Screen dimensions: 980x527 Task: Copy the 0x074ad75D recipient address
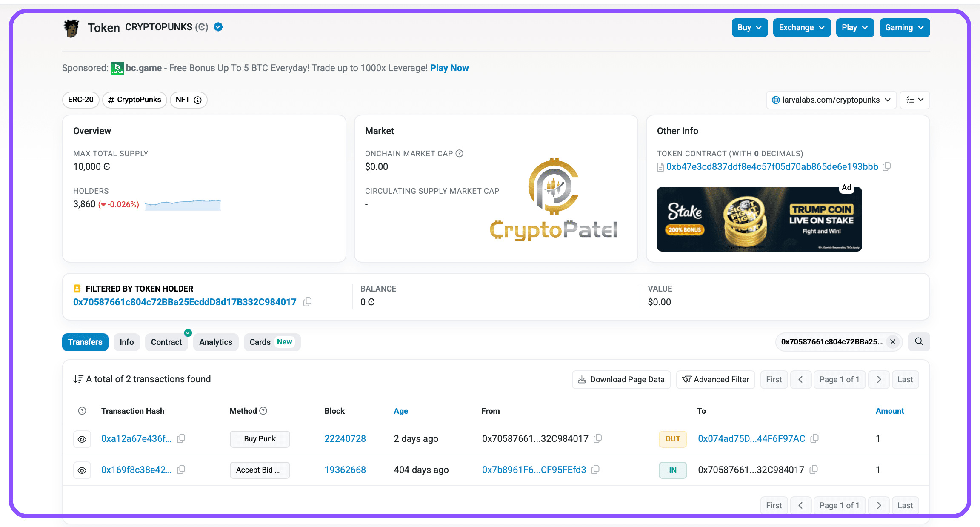814,438
